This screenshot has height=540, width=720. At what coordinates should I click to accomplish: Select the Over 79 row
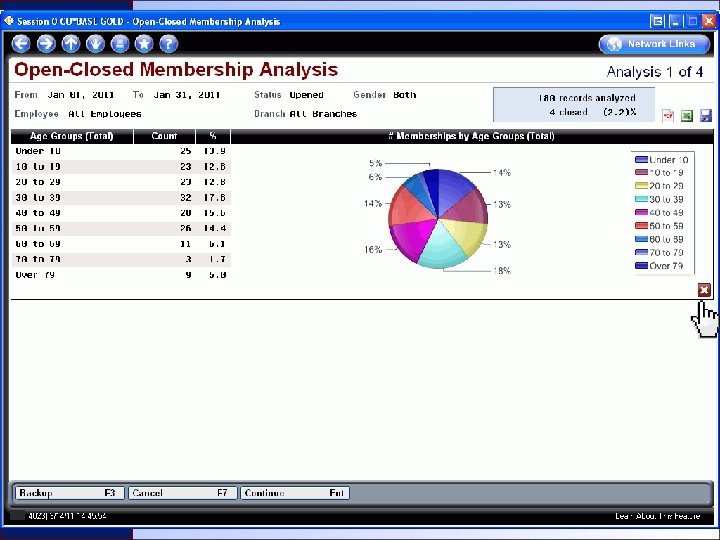click(x=121, y=275)
